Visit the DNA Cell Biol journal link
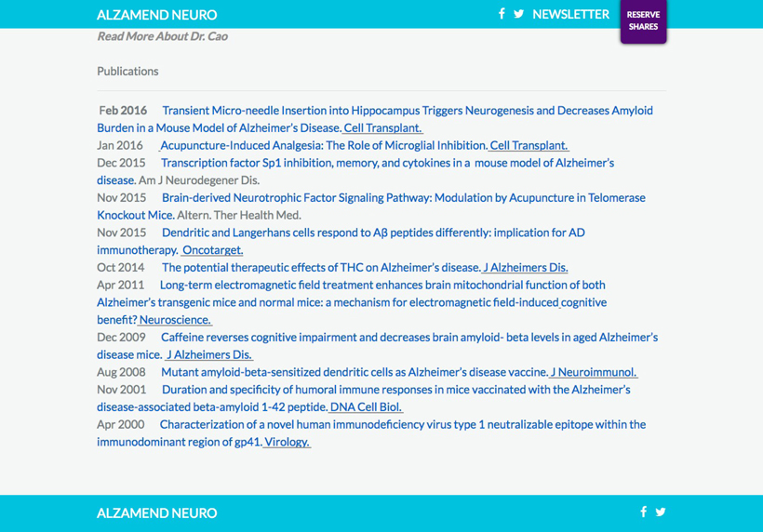The image size is (763, 532). (x=366, y=406)
